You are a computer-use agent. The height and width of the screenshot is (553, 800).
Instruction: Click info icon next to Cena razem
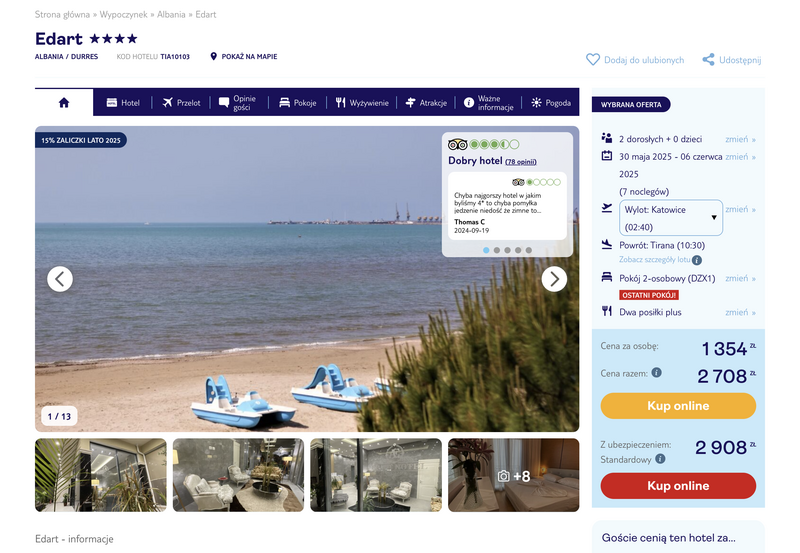pyautogui.click(x=657, y=372)
